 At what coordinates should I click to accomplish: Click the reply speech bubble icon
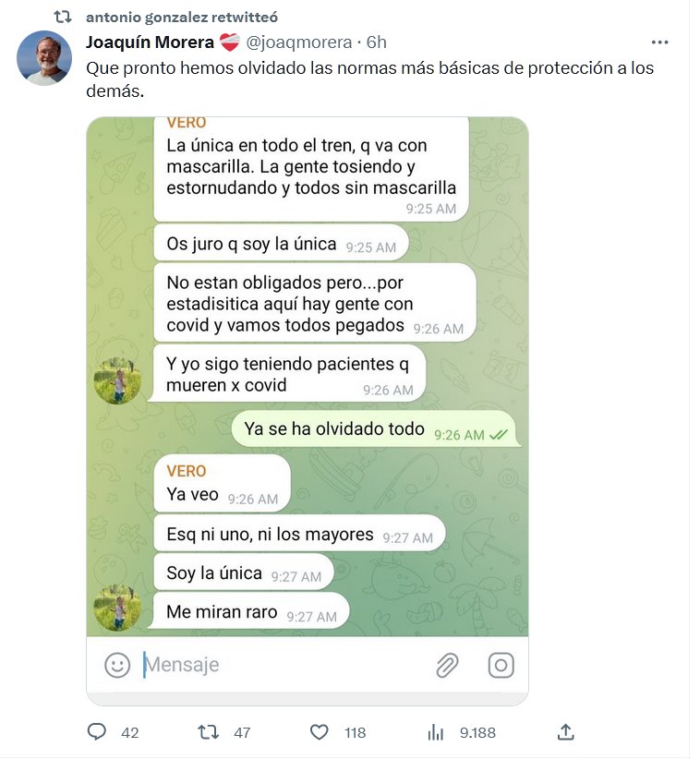[96, 732]
